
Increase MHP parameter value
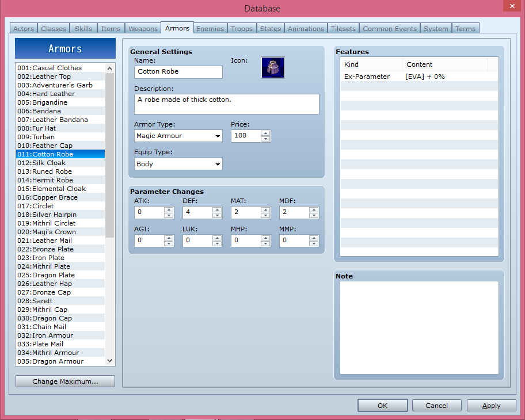pos(265,238)
